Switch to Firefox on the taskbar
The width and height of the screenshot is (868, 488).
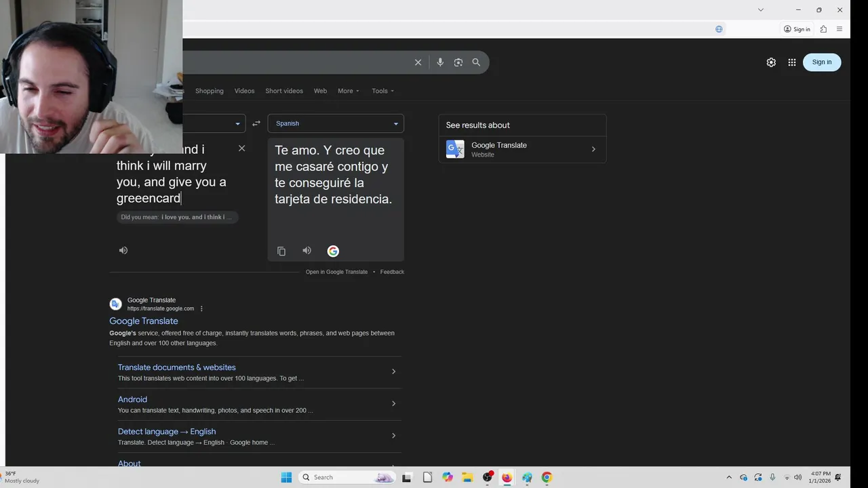click(507, 477)
